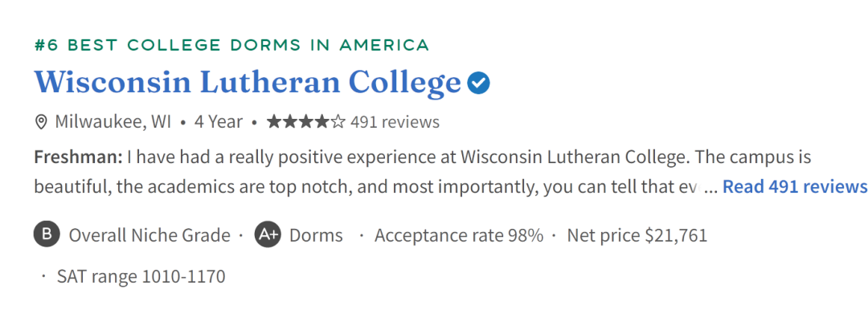Image resolution: width=868 pixels, height=318 pixels.
Task: Click the Freshman review label
Action: click(x=78, y=157)
